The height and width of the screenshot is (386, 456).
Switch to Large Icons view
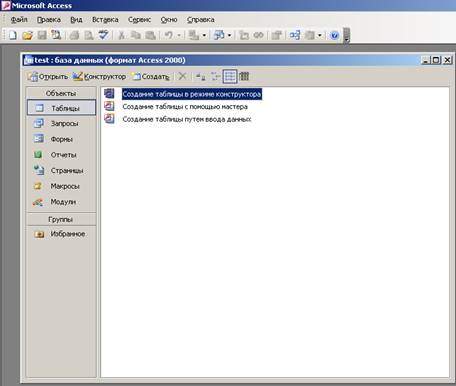click(x=200, y=77)
